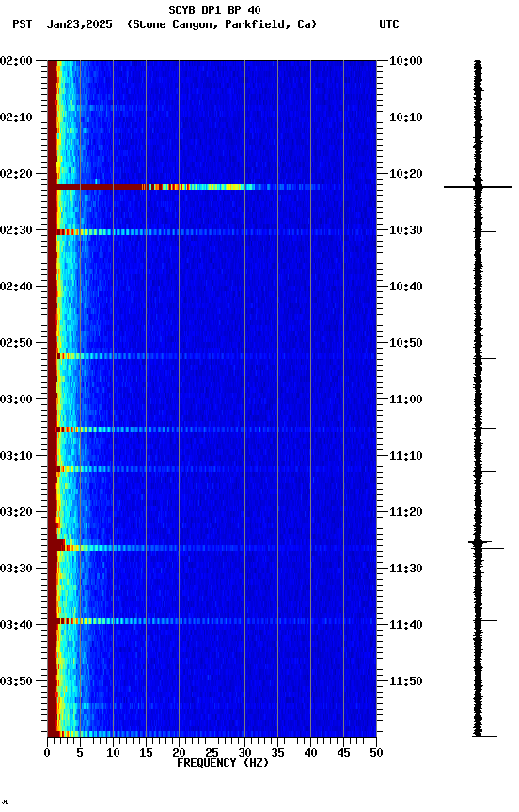Click the 02:00 PST time label
The width and height of the screenshot is (519, 812).
(x=16, y=61)
